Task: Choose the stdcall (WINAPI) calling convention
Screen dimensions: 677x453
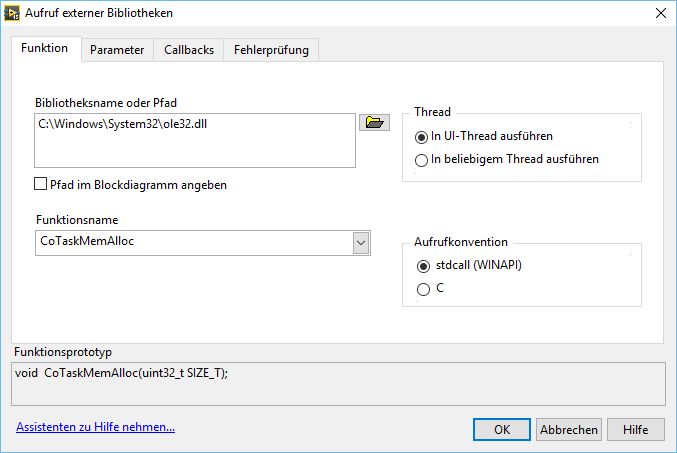Action: point(421,266)
